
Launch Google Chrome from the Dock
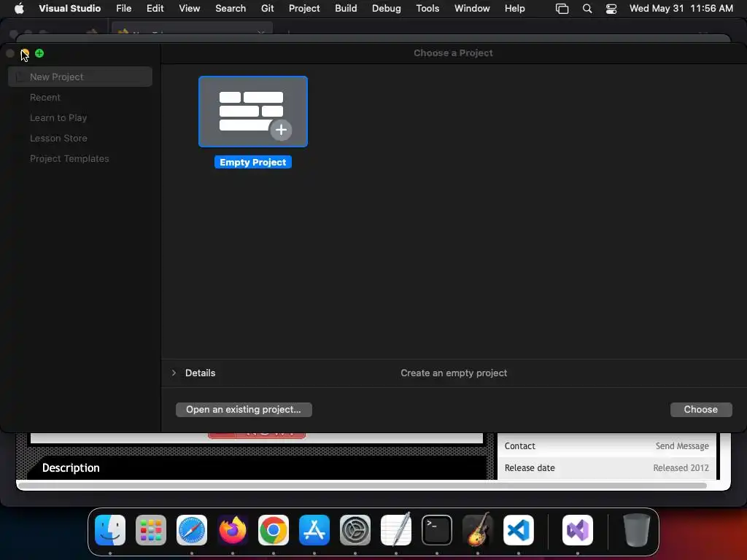(274, 530)
